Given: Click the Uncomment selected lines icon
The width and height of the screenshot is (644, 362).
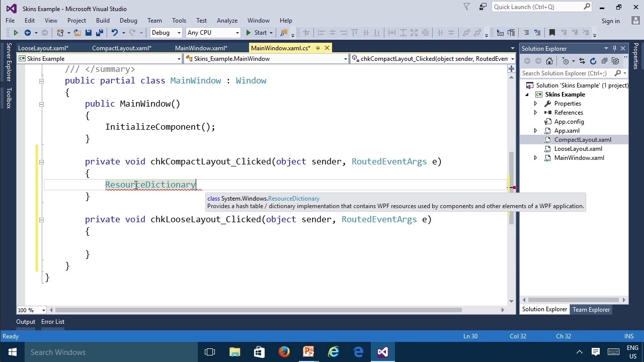Looking at the screenshot, I should (x=537, y=33).
